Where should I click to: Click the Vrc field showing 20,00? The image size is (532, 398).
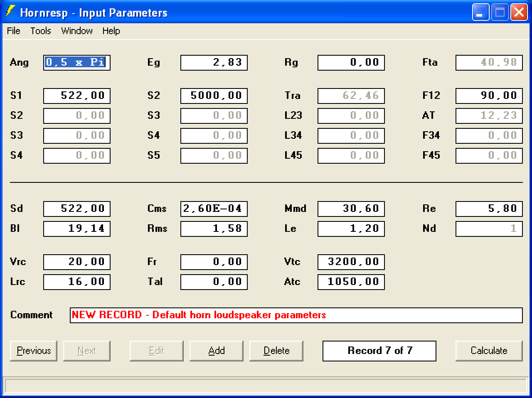pyautogui.click(x=77, y=262)
